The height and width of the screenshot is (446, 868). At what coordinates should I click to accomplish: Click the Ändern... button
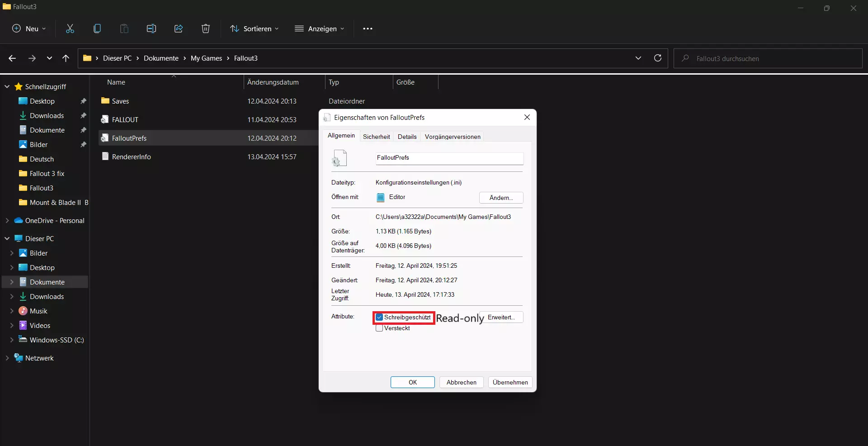[x=501, y=198]
